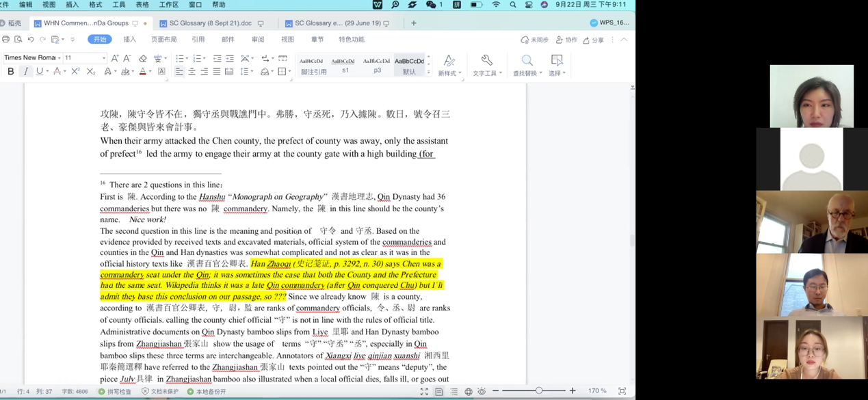Click the increase font size icon
The image size is (868, 400).
tap(115, 58)
